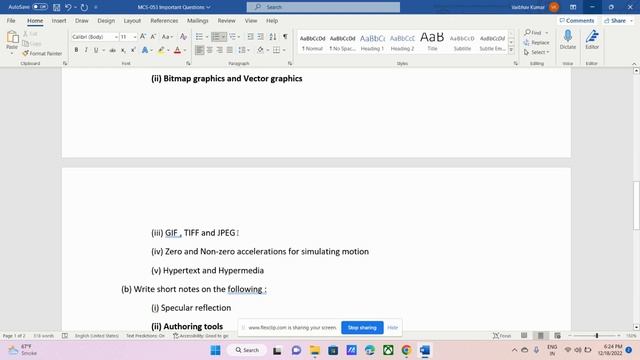
Task: Click the Redo icon
Action: tap(84, 7)
